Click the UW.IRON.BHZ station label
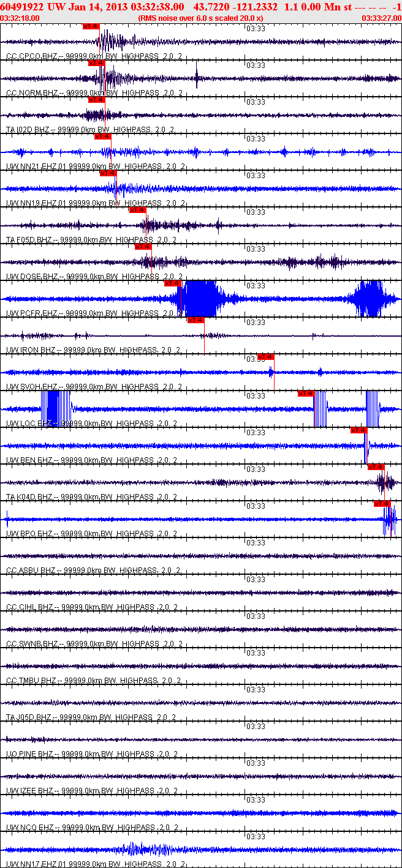This screenshot has height=868, width=402. (x=31, y=350)
